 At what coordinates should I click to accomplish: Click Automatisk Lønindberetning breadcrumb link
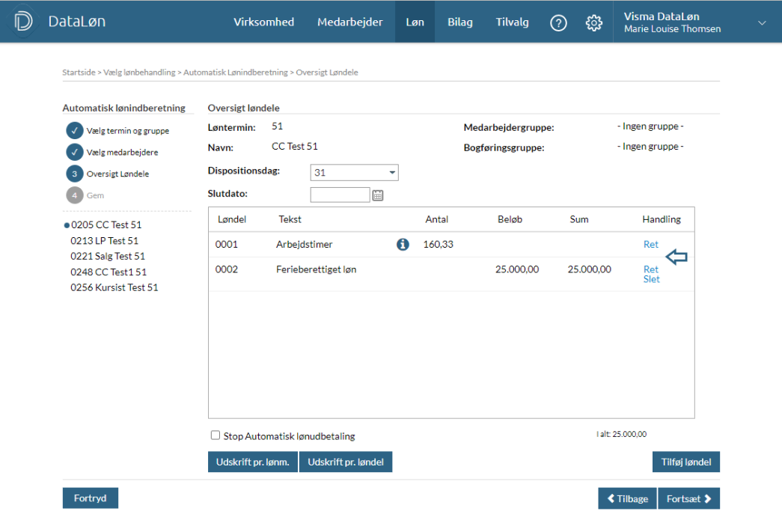click(x=236, y=73)
